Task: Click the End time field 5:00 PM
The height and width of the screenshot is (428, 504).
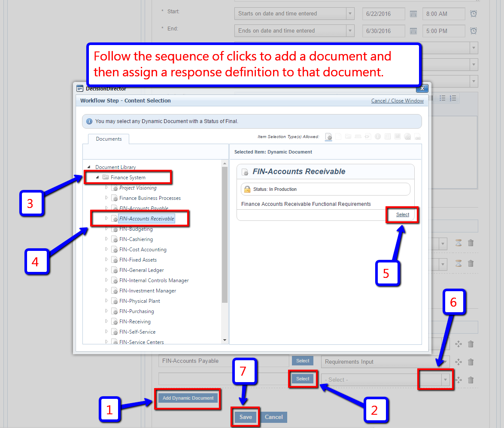Action: point(443,31)
